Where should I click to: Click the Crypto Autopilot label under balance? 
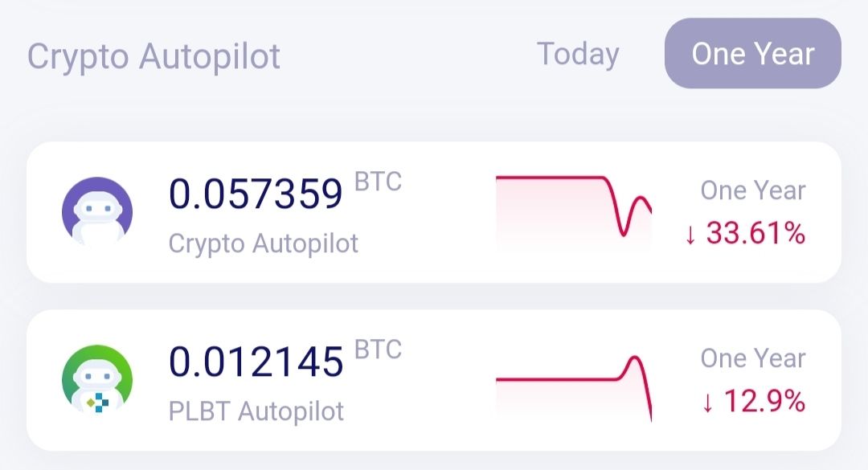pos(264,243)
